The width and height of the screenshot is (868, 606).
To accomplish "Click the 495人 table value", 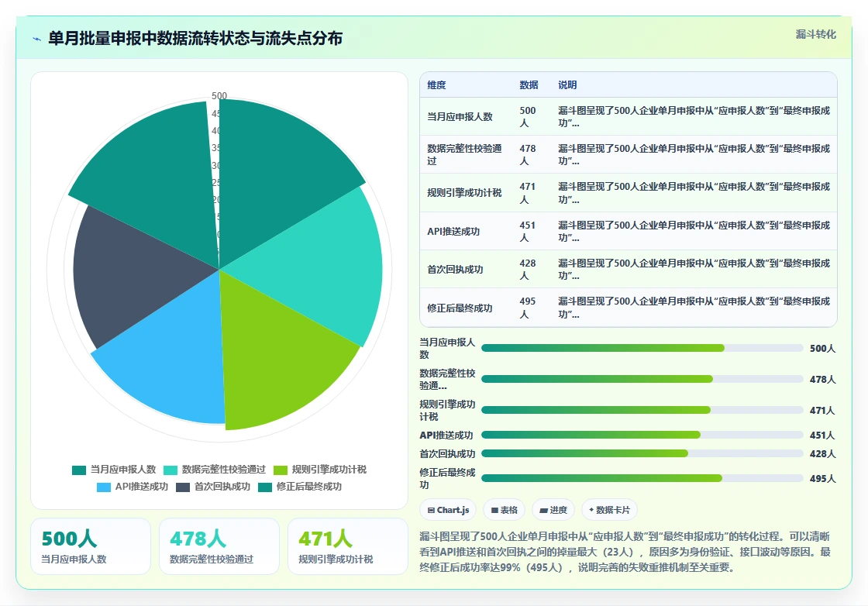I will 528,308.
